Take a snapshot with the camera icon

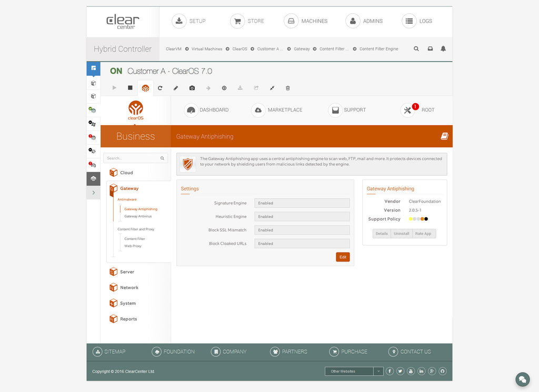click(192, 88)
